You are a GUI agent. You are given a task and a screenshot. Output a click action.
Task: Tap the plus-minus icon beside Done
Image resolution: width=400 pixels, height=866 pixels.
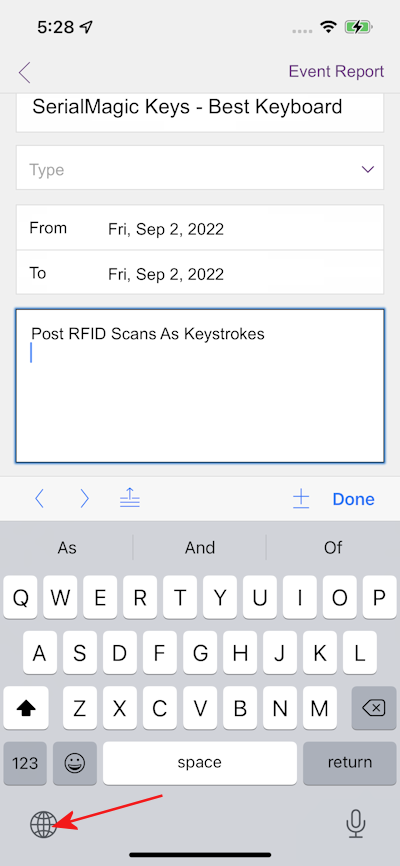[x=301, y=499]
